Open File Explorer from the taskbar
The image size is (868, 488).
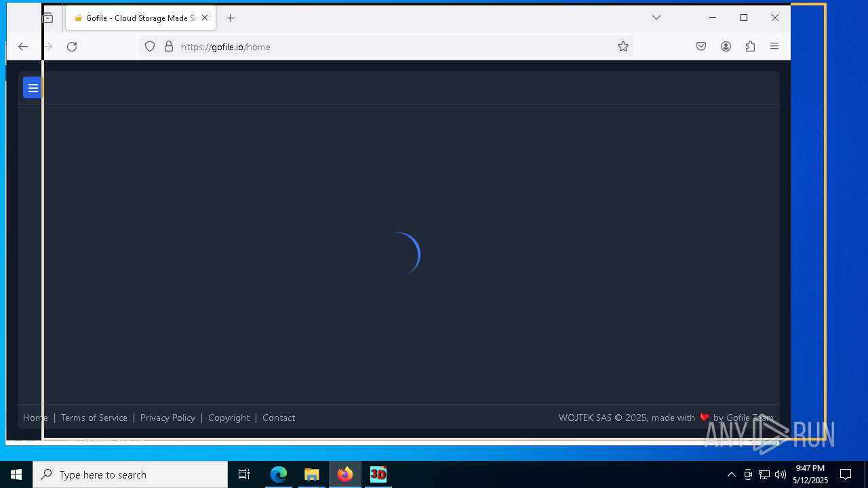312,474
